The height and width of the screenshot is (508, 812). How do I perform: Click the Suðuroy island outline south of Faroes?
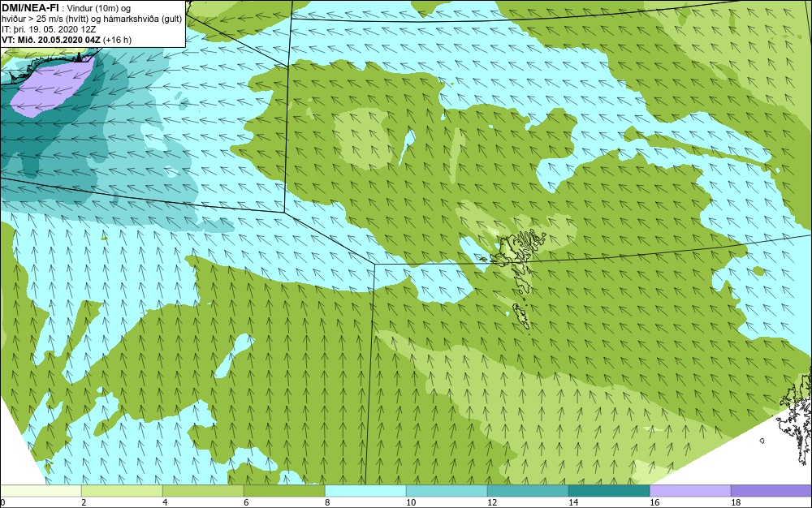tap(522, 316)
